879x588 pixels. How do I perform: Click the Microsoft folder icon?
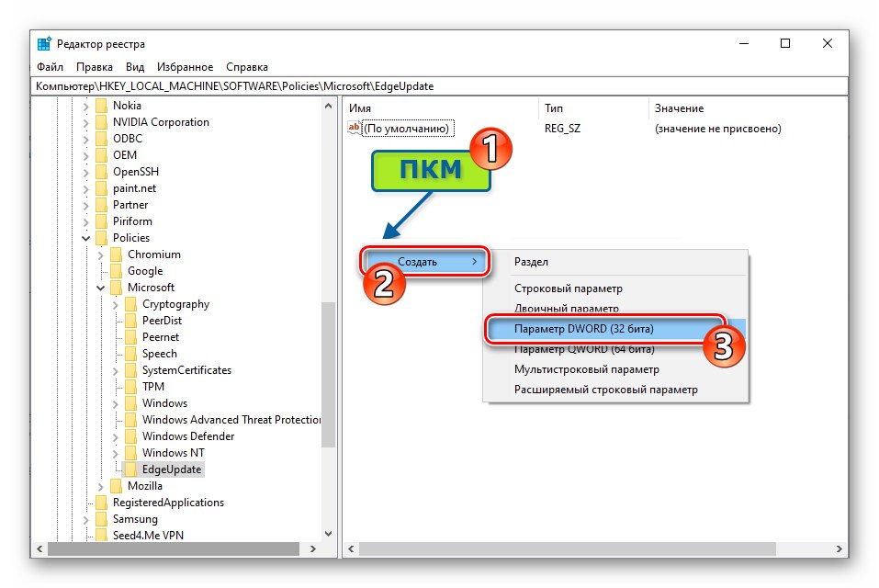point(116,288)
